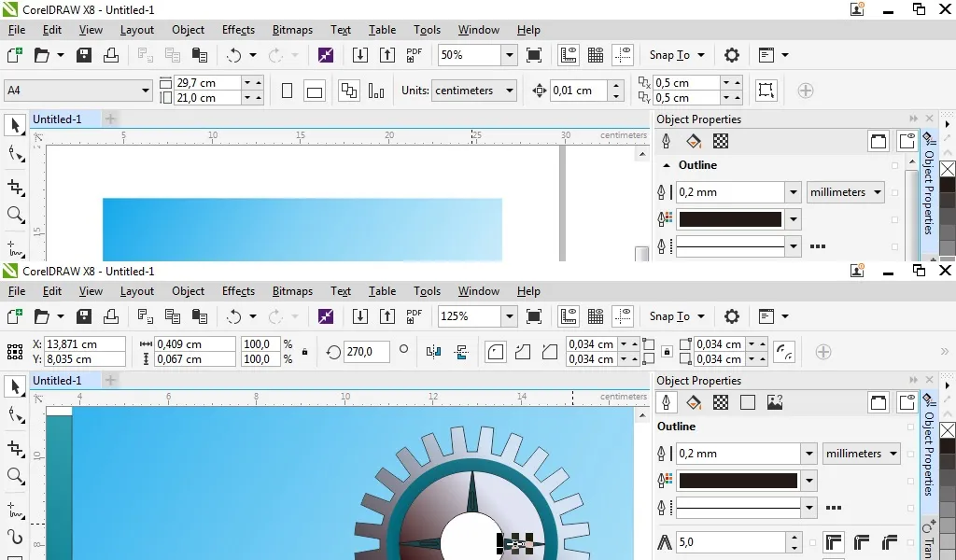Open the Tools menu in the bottom window
Screen dimensions: 956x560
(x=427, y=291)
